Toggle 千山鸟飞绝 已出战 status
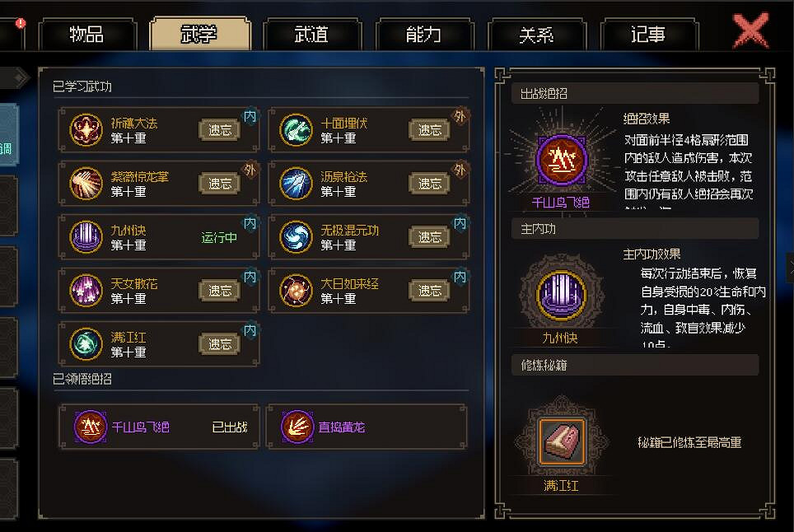Screen dimensions: 794x532 230,427
